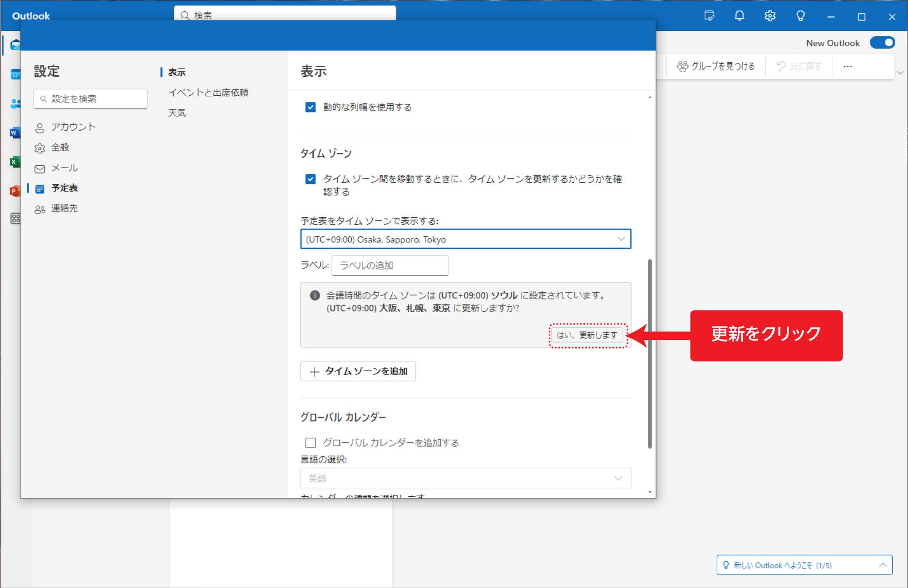Open the People icon in the sidebar

tap(16, 103)
